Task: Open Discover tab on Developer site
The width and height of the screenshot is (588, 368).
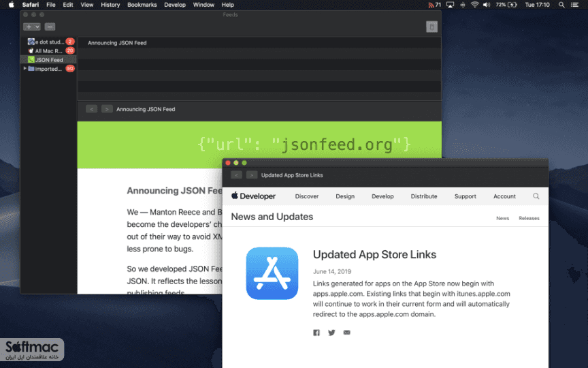Action: click(307, 196)
